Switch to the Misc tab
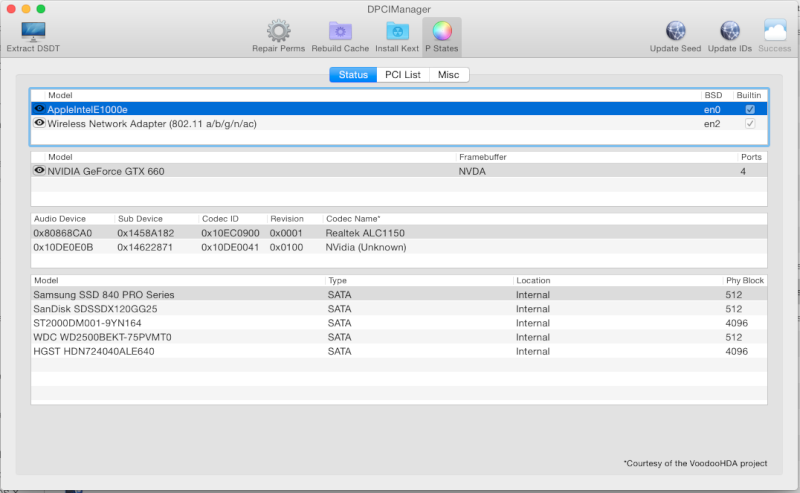The width and height of the screenshot is (800, 493). (x=448, y=75)
